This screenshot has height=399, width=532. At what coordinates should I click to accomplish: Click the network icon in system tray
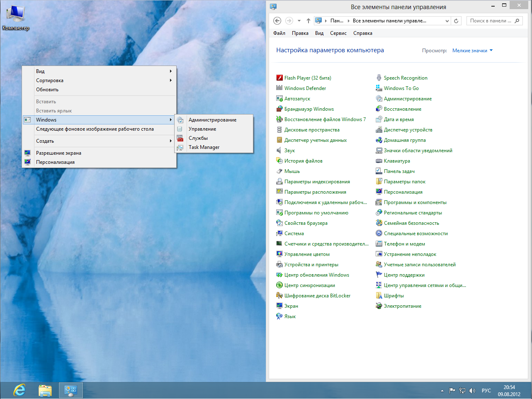pos(462,391)
